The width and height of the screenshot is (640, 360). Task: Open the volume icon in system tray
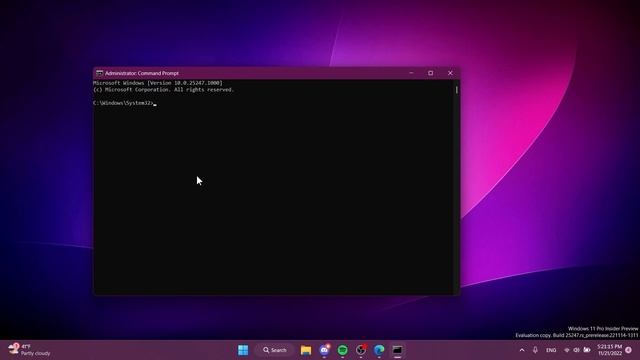pos(576,350)
